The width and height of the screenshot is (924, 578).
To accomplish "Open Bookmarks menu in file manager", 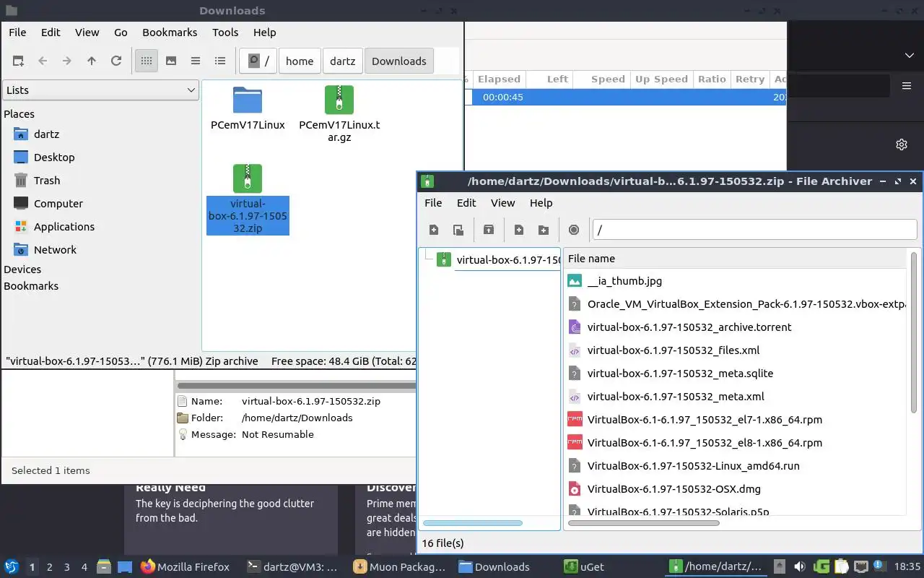I will point(170,33).
